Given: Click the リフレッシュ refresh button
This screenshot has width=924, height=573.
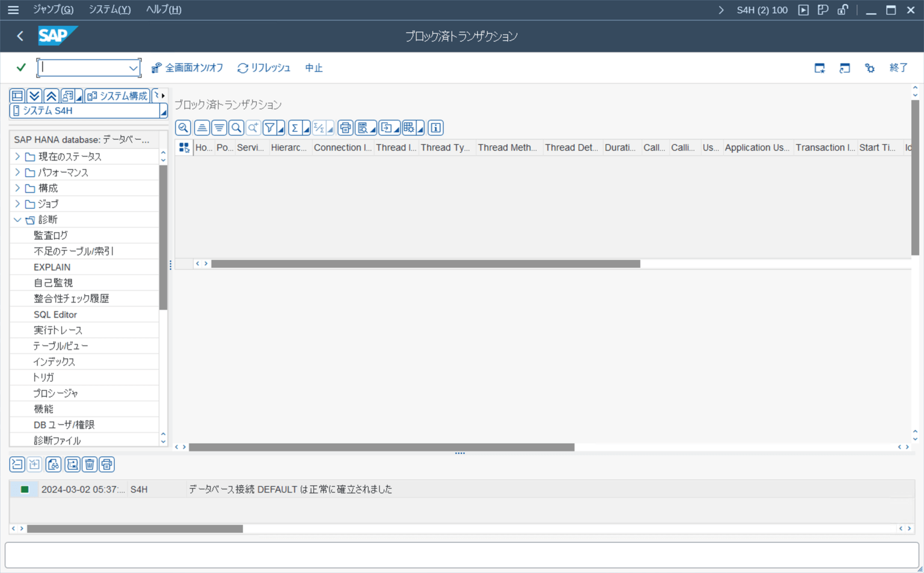Looking at the screenshot, I should point(263,67).
